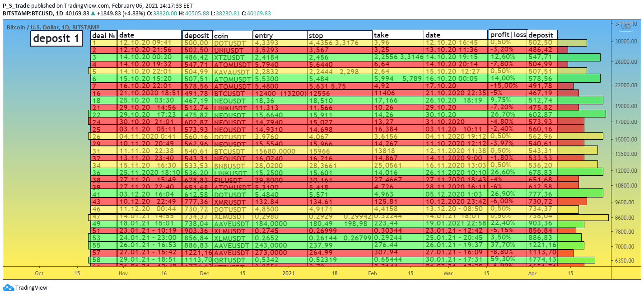Screen dimensions: 644x296
Task: Click the Nov label on time axis
Action: (123, 273)
